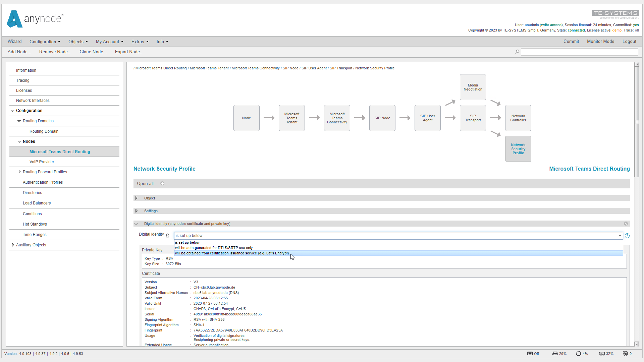Choose certification issuance service option
Viewport: 644px width, 362px height.
(398, 253)
